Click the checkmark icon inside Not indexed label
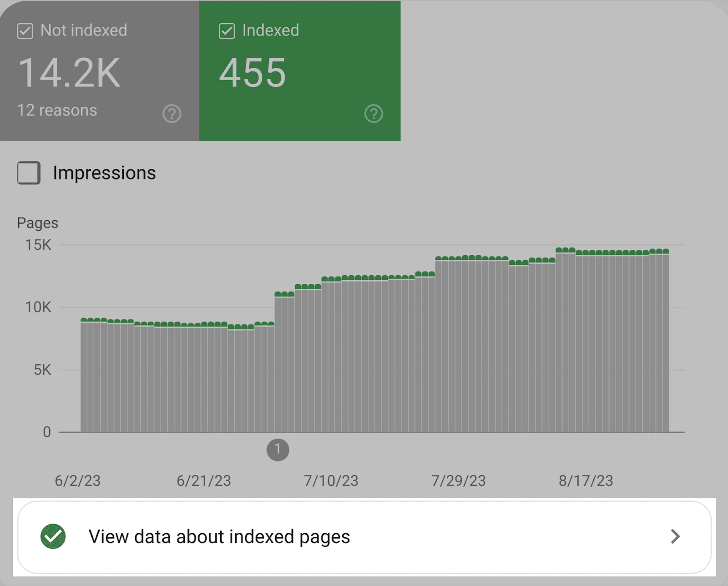 point(25,30)
